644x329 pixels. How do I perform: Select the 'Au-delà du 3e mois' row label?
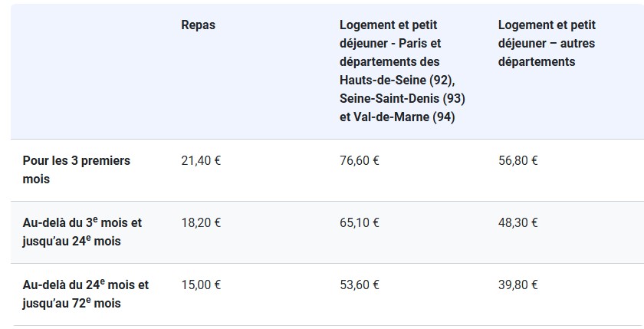point(82,232)
